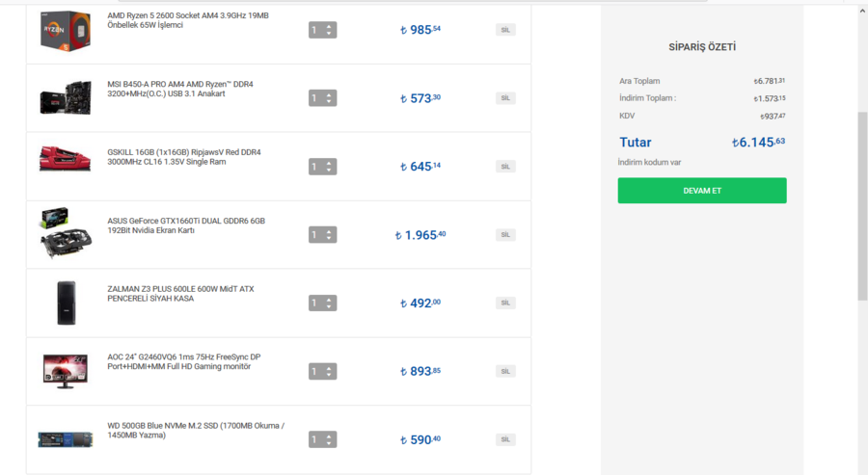Change quantity stepper for AMD Ryzen 5 2600

(323, 30)
